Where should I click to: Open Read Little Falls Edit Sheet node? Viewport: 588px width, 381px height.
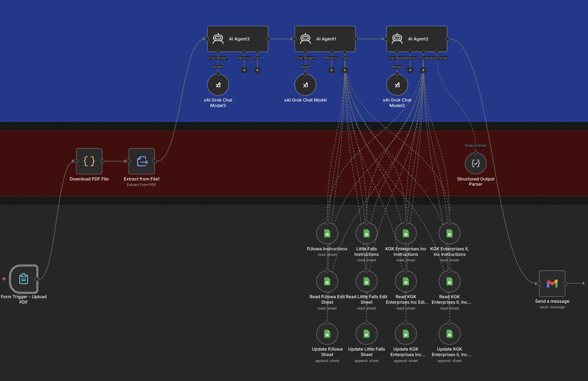[x=366, y=281]
